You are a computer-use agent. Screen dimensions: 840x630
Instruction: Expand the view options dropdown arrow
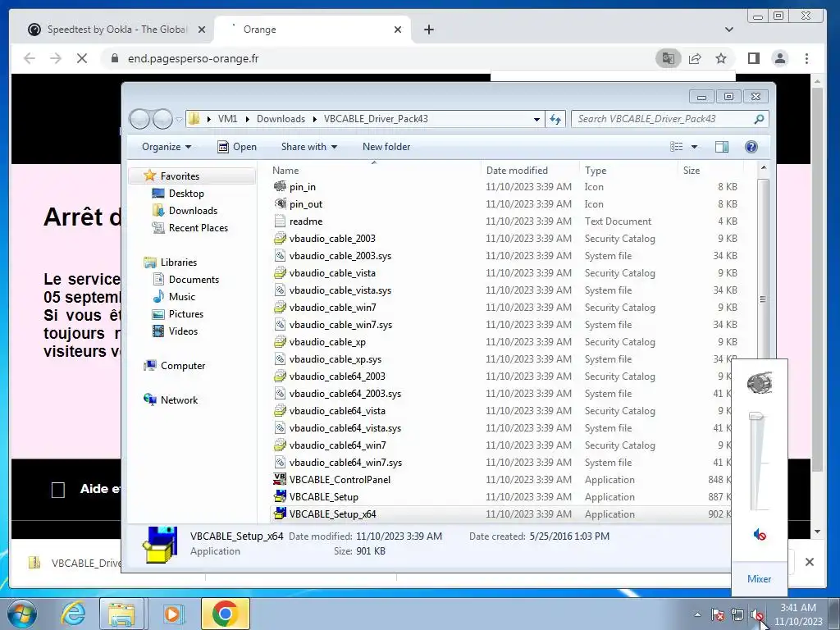[694, 147]
